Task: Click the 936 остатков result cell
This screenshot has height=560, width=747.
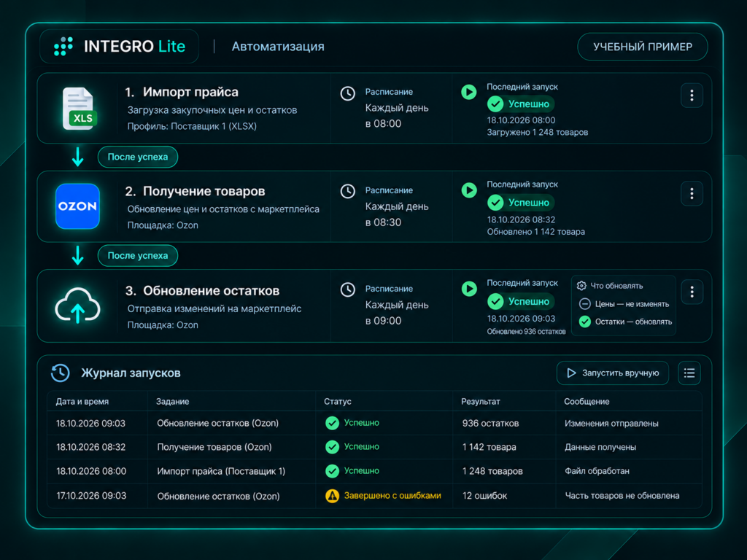Action: click(x=490, y=423)
